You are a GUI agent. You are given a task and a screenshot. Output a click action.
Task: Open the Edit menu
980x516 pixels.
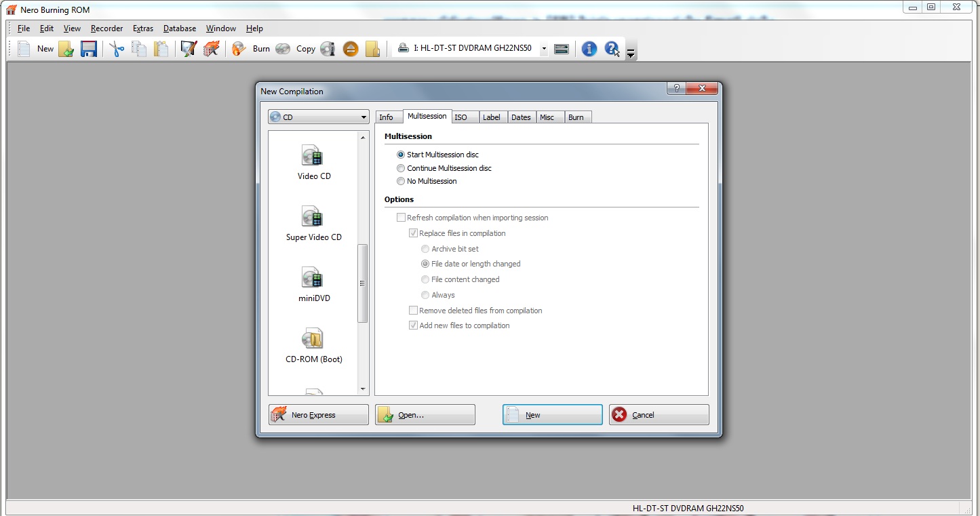click(x=47, y=28)
